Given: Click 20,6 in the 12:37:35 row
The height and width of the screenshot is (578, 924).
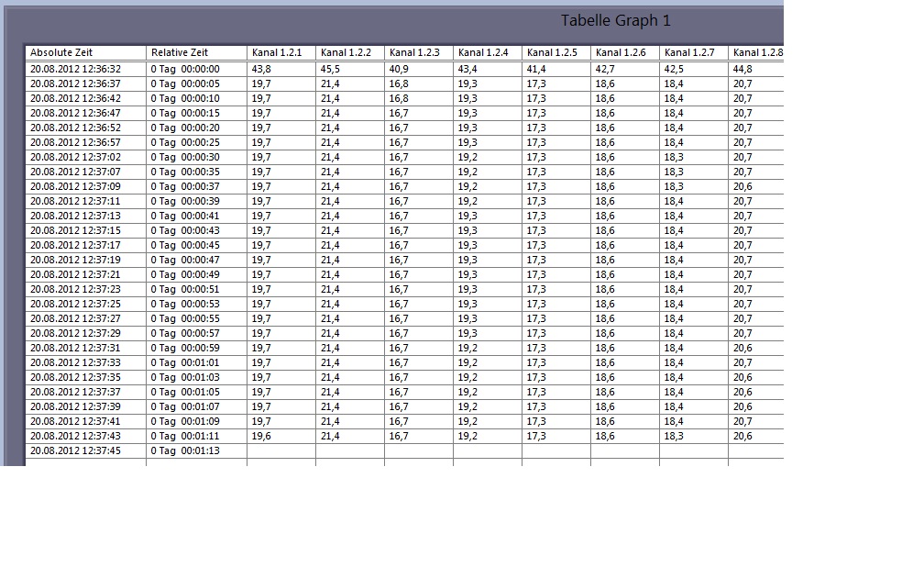Looking at the screenshot, I should [756, 377].
